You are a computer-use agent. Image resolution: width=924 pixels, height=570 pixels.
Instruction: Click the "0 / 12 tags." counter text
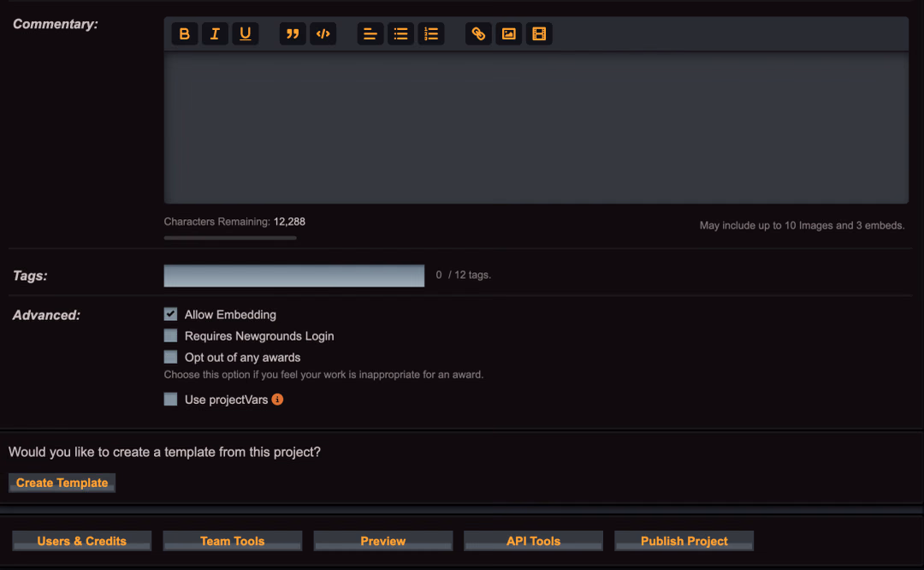(463, 275)
